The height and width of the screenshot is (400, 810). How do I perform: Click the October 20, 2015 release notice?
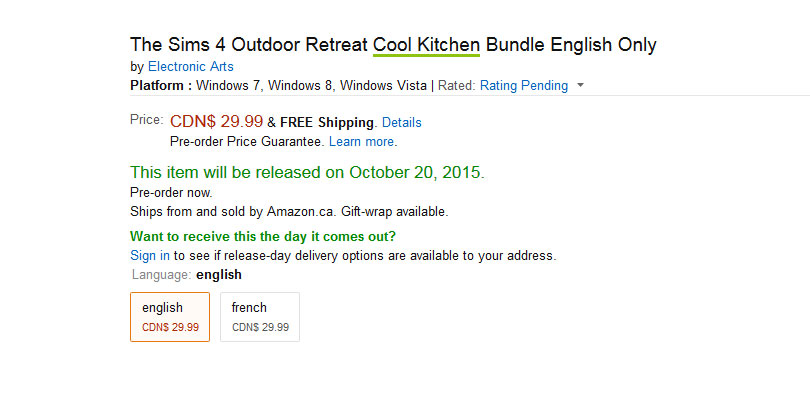tap(307, 173)
